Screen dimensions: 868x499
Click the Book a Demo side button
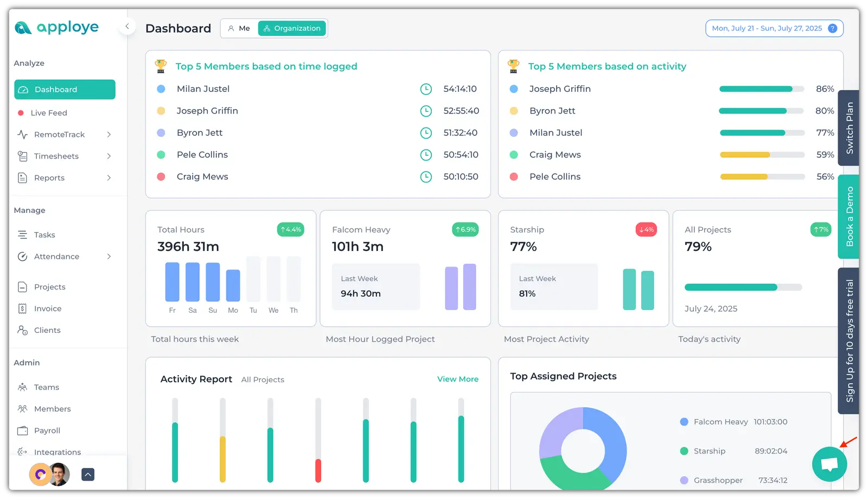(x=849, y=217)
